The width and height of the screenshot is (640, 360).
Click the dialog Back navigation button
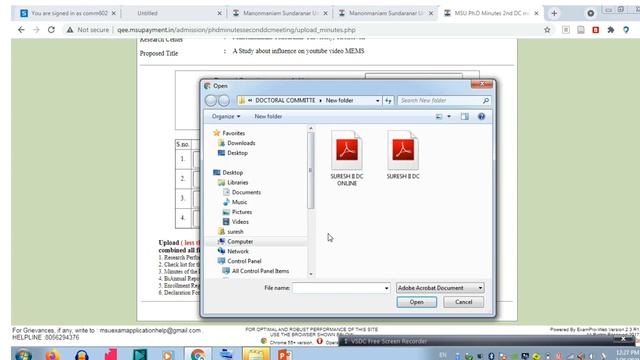click(211, 100)
